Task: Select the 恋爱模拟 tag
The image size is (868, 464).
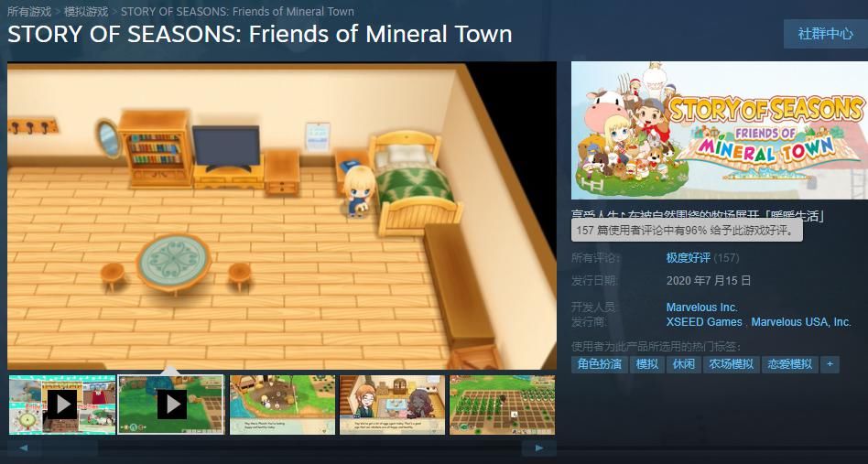Action: coord(790,364)
